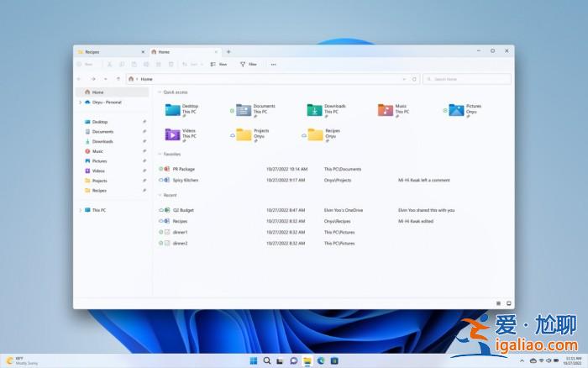Image resolution: width=588 pixels, height=368 pixels.
Task: Open Microsoft Edge from the taskbar
Action: click(321, 360)
